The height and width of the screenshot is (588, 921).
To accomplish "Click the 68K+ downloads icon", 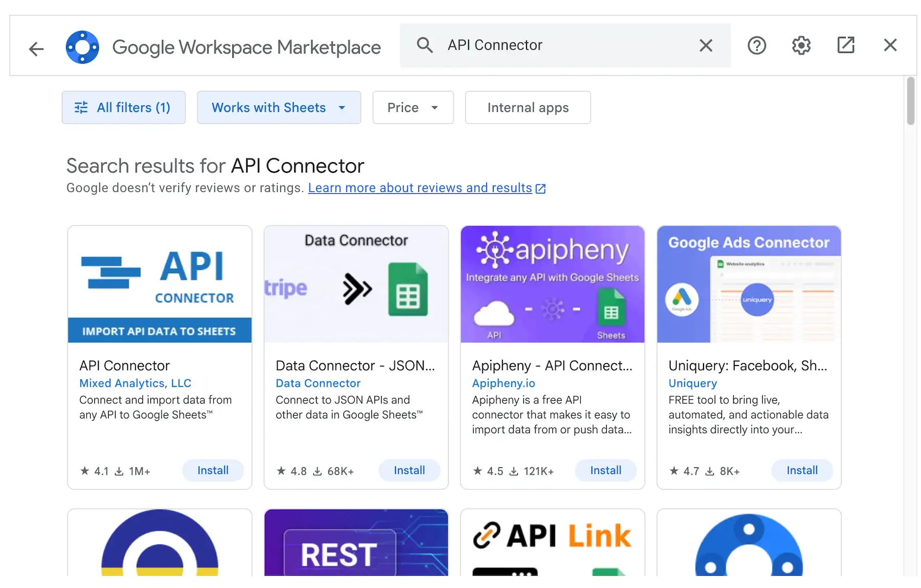I will (317, 471).
